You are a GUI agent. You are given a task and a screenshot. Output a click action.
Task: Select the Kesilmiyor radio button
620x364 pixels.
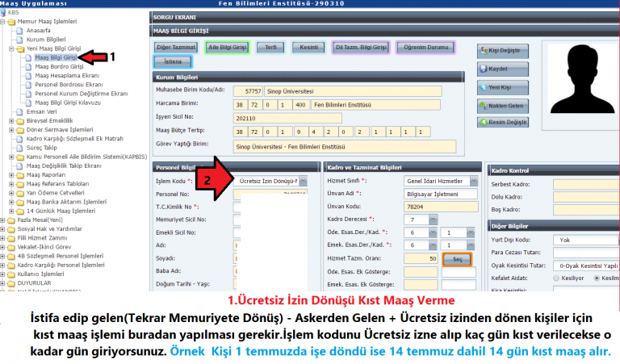point(597,278)
